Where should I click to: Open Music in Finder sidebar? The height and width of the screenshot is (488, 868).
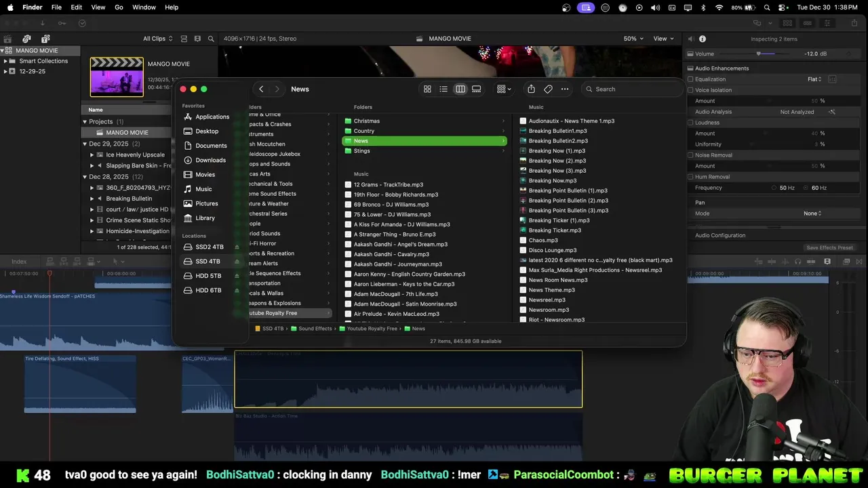click(197, 189)
